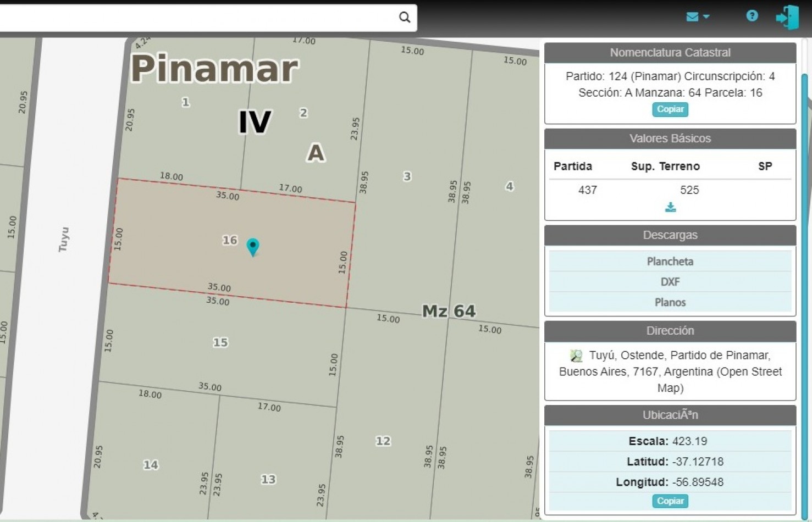Click the Partida value 437
This screenshot has height=522, width=812.
(x=588, y=190)
